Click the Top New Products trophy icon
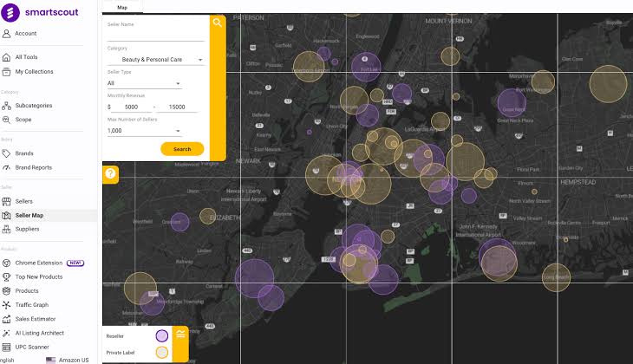The image size is (633, 364). [6, 276]
